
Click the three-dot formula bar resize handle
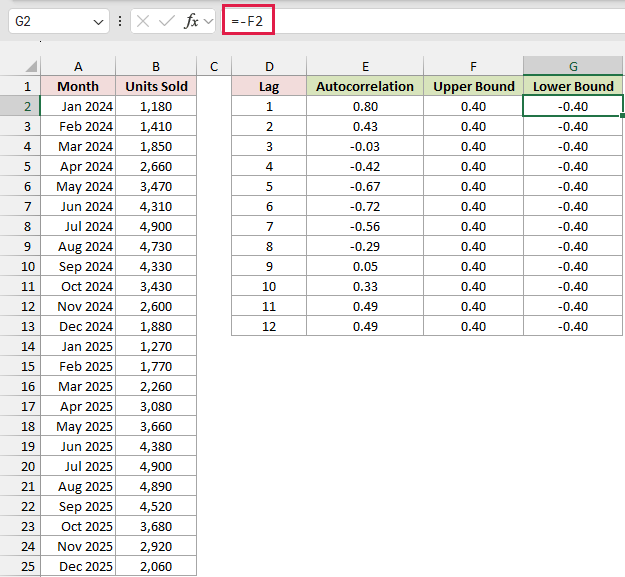pos(120,21)
